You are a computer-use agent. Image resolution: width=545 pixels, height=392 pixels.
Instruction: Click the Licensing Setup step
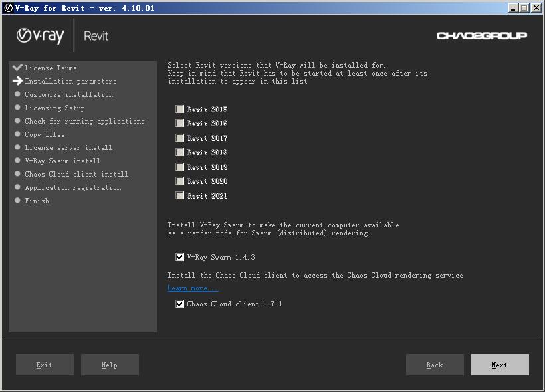[x=54, y=108]
